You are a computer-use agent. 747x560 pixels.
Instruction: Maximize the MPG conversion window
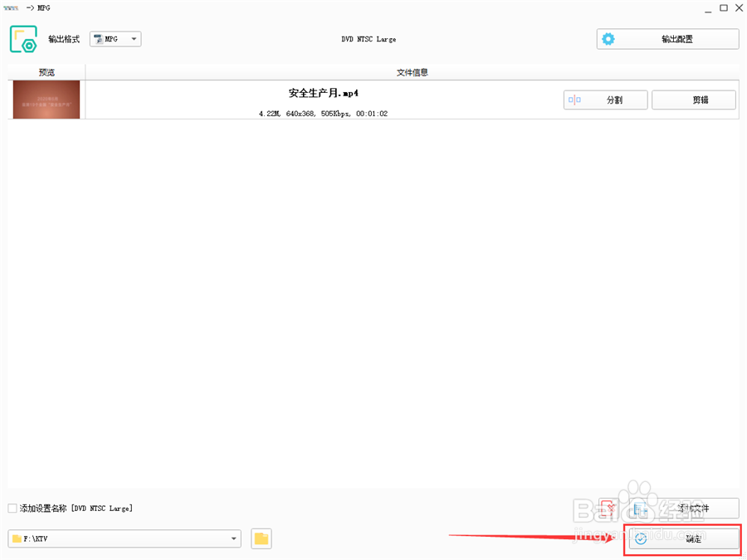pos(724,8)
